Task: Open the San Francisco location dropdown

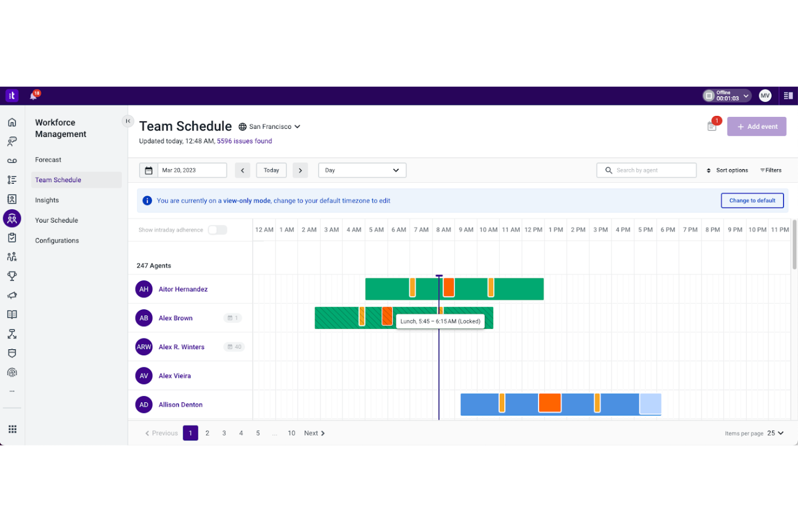Action: pyautogui.click(x=270, y=126)
